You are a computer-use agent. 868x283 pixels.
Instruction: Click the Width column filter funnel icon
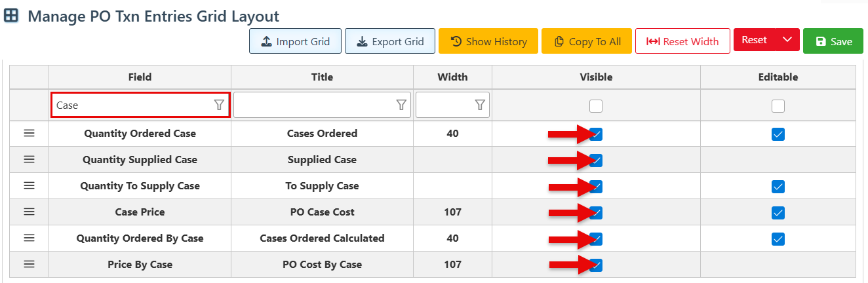point(480,105)
